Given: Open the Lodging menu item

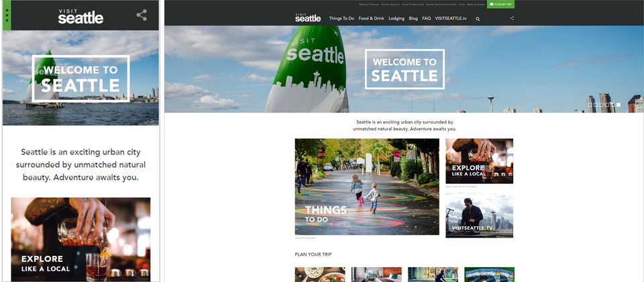Looking at the screenshot, I should 396,19.
